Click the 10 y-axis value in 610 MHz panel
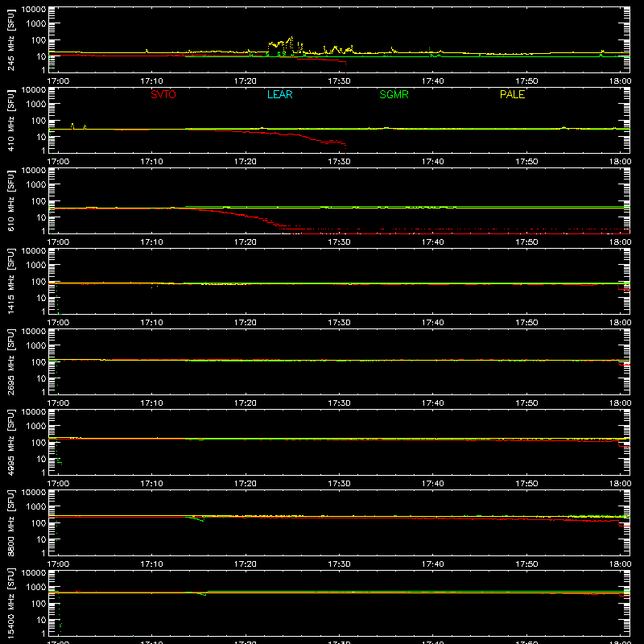644x644 pixels. (x=41, y=217)
